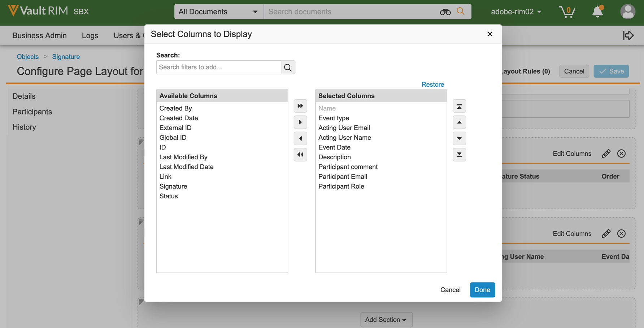Open the notifications bell

597,12
